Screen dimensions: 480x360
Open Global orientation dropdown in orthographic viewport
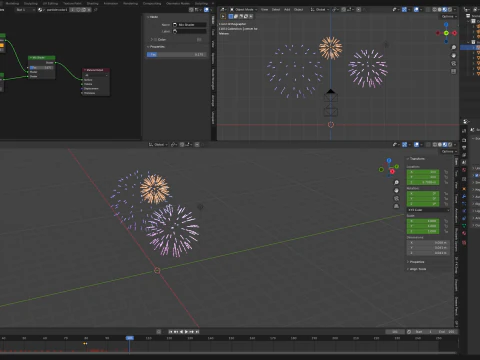click(x=320, y=10)
